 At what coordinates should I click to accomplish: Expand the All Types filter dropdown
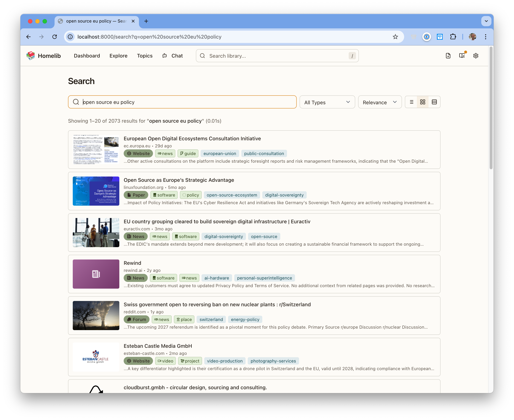327,102
